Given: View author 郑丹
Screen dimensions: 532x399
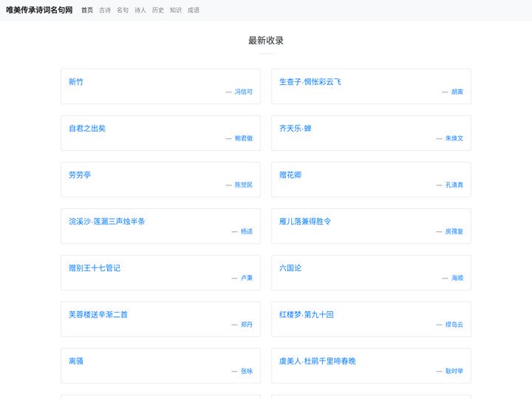Looking at the screenshot, I should pos(247,324).
